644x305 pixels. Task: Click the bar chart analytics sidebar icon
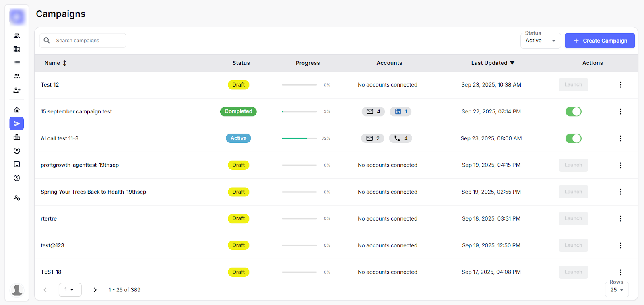tap(17, 137)
